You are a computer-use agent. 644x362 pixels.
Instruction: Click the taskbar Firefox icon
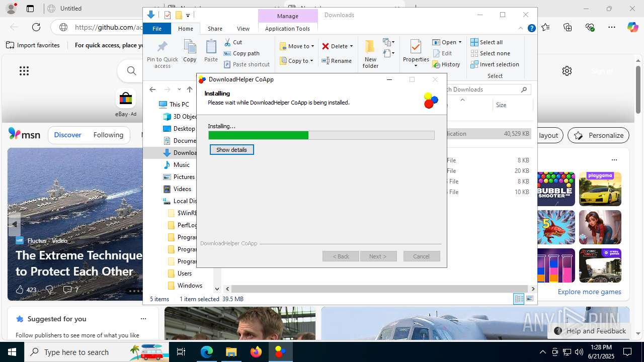(x=256, y=352)
